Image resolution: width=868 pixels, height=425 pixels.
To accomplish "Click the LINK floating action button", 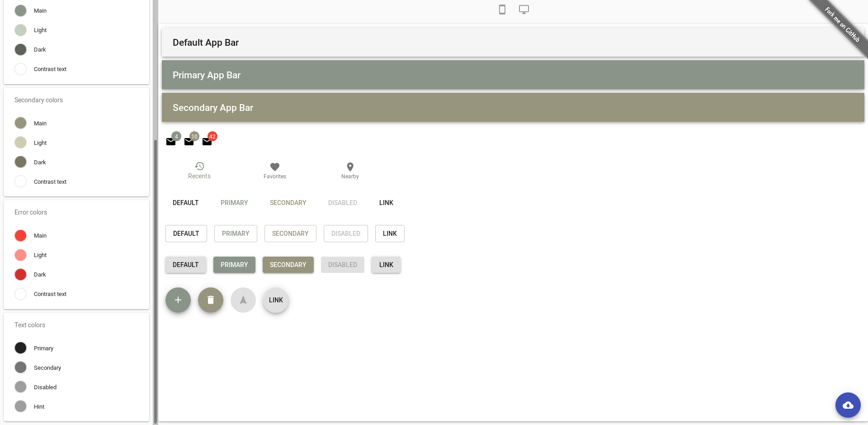I will click(x=276, y=300).
